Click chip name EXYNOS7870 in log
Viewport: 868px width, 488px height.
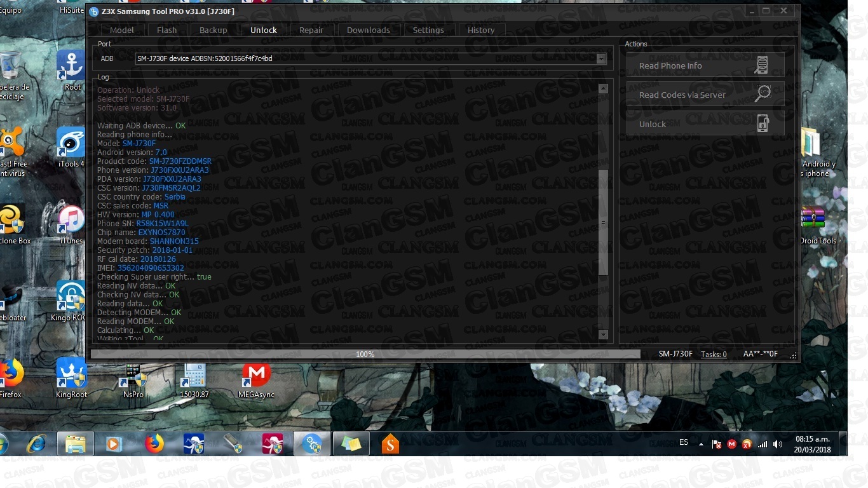[162, 233]
